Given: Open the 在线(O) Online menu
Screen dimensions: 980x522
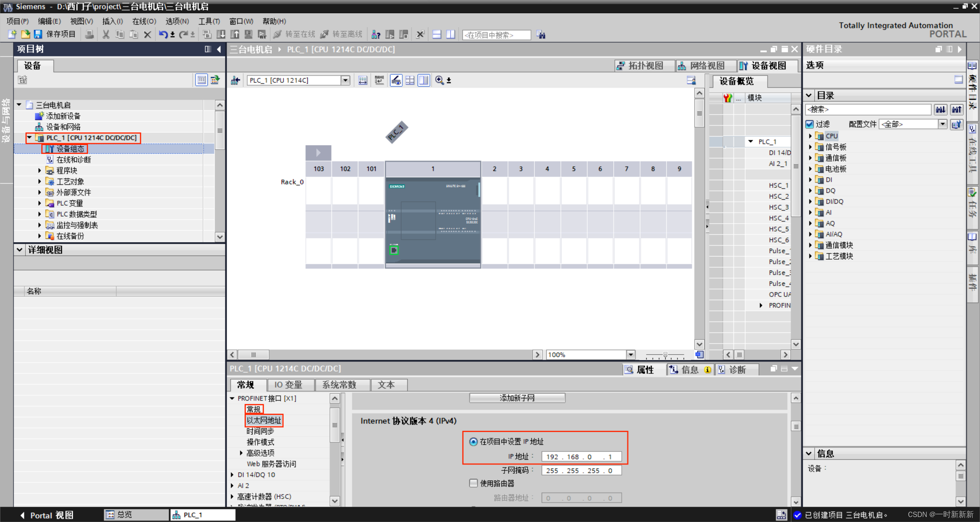Looking at the screenshot, I should [x=144, y=21].
